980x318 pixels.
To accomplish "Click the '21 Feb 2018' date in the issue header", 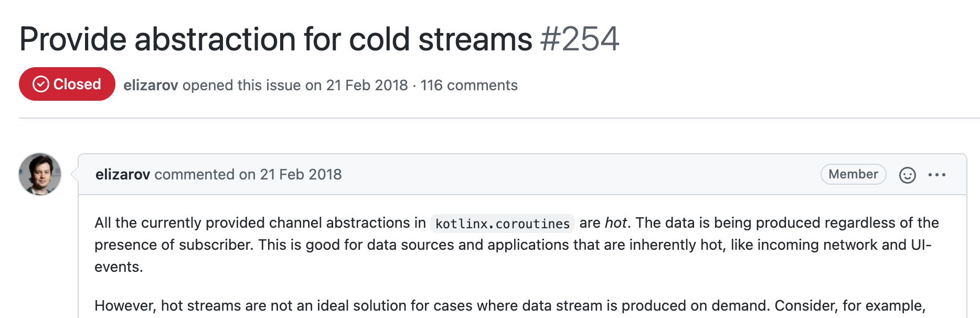I will click(367, 85).
